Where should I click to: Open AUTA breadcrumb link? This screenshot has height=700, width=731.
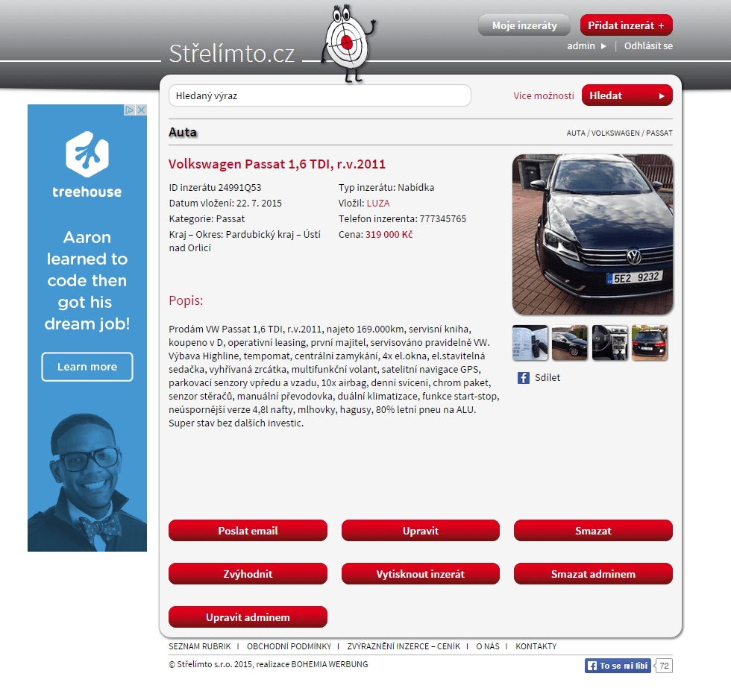[576, 133]
